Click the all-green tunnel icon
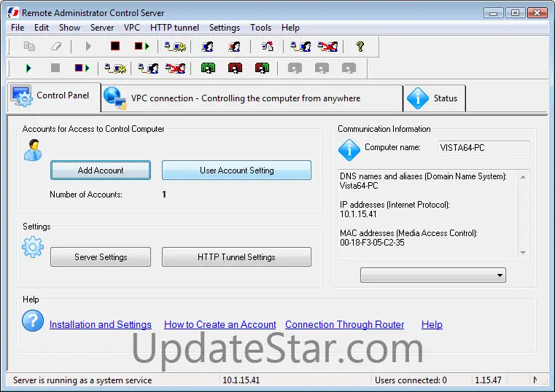The height and width of the screenshot is (392, 555). coord(208,68)
